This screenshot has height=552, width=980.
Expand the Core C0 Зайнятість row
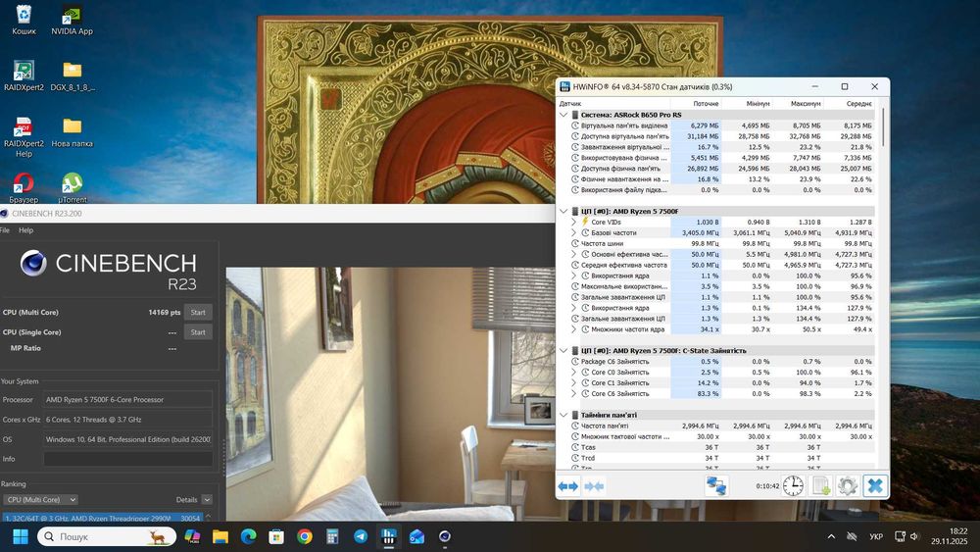(x=573, y=372)
